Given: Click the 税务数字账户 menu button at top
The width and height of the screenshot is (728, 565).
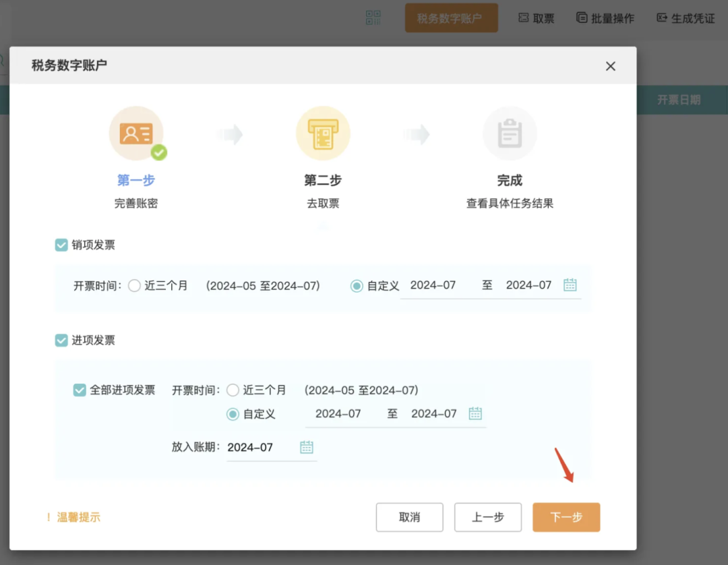Looking at the screenshot, I should [451, 18].
